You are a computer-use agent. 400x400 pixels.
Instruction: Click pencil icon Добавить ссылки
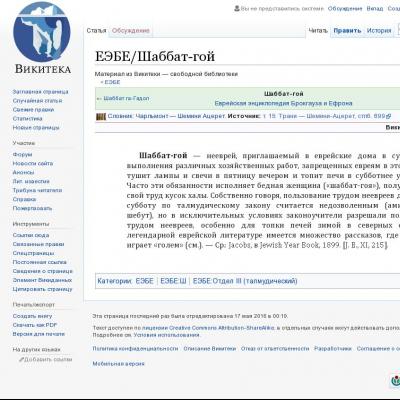point(22,359)
